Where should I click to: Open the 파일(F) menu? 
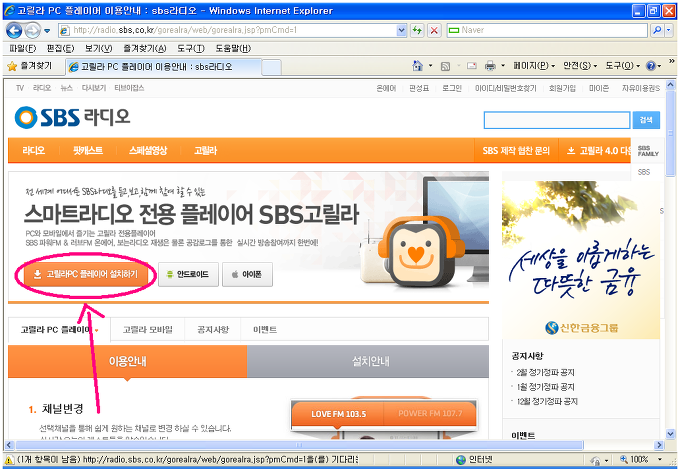click(x=22, y=48)
